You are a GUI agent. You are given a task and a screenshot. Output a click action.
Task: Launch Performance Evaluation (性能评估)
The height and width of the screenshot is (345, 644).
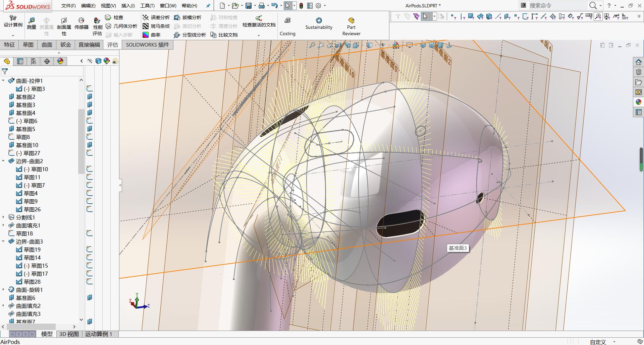coord(97,26)
